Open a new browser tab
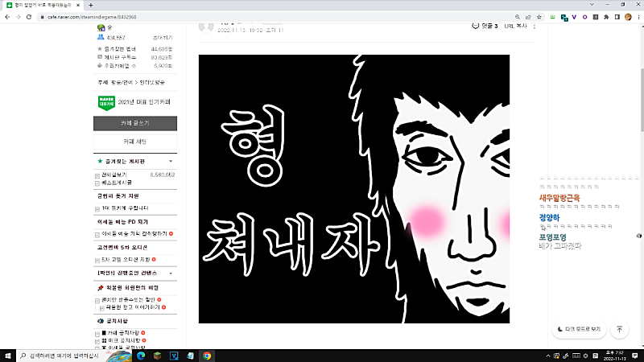 tap(91, 6)
